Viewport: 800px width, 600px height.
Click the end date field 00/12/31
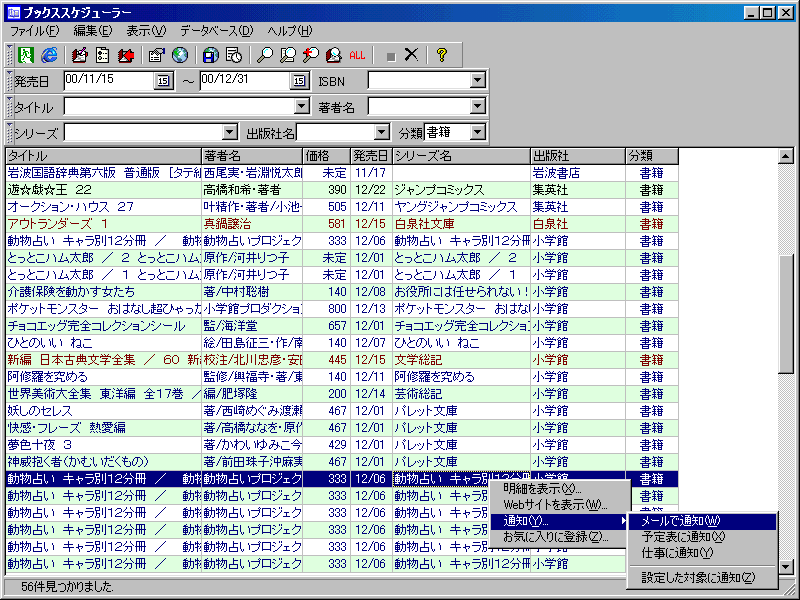tap(245, 81)
